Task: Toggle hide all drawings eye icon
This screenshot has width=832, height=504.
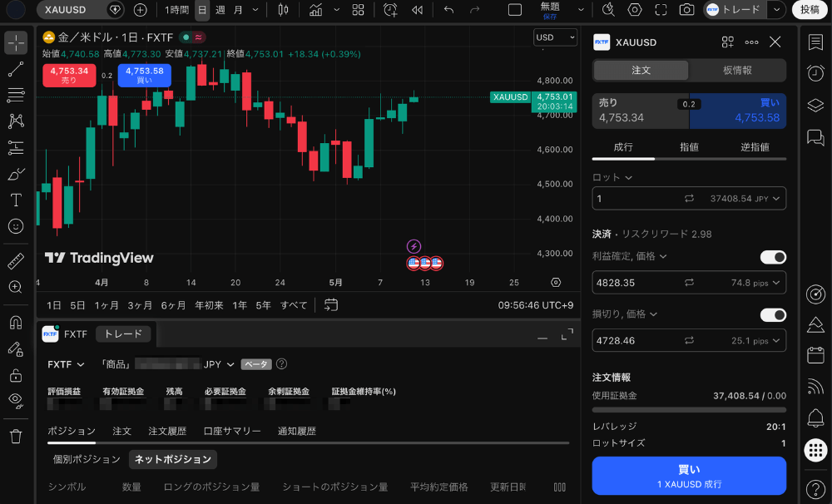Action: pyautogui.click(x=16, y=401)
